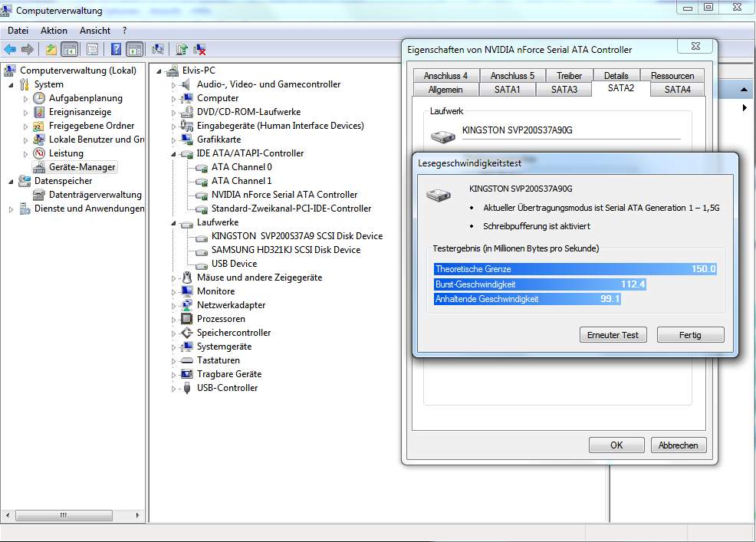
Task: Switch to the Anschluss 4 tab
Action: click(445, 76)
